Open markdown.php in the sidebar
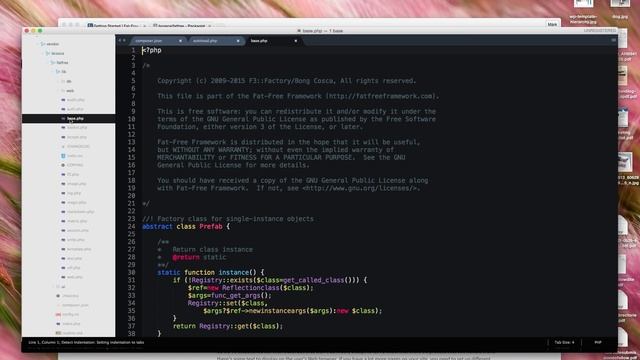 80,212
